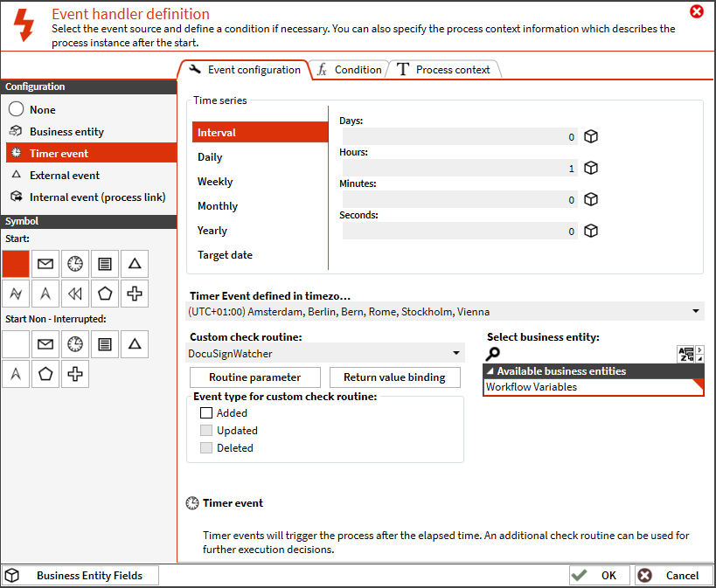716x588 pixels.
Task: Enable the Added event type checkbox
Action: click(207, 413)
